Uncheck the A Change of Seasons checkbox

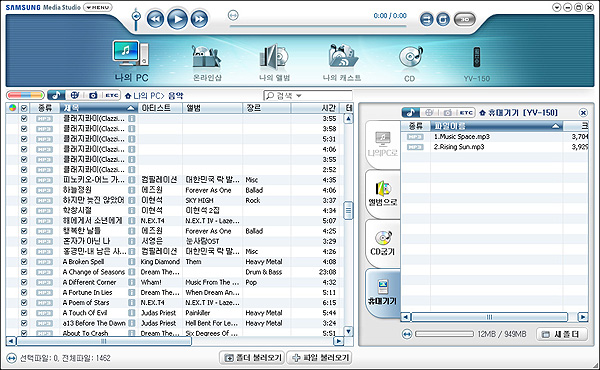[x=24, y=272]
